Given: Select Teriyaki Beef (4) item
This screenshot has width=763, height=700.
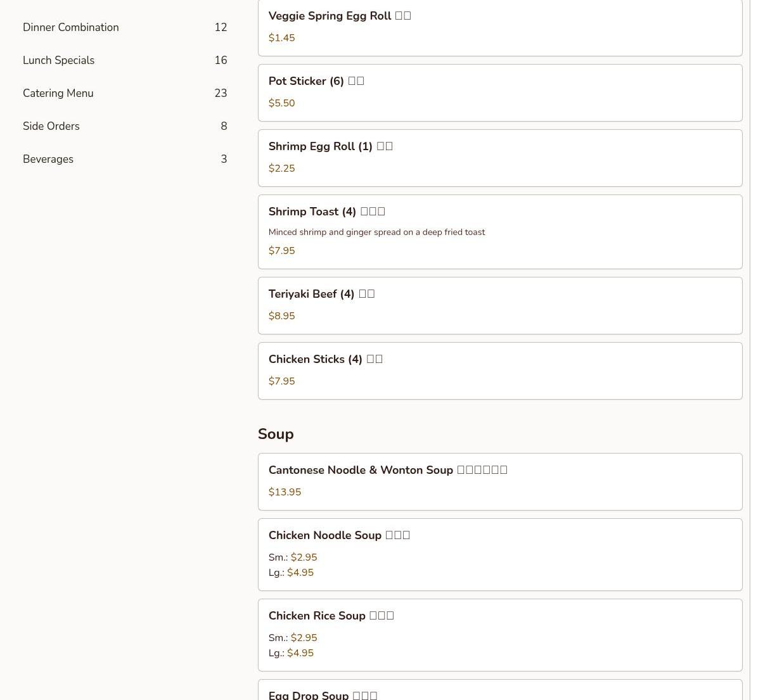Looking at the screenshot, I should [x=500, y=305].
